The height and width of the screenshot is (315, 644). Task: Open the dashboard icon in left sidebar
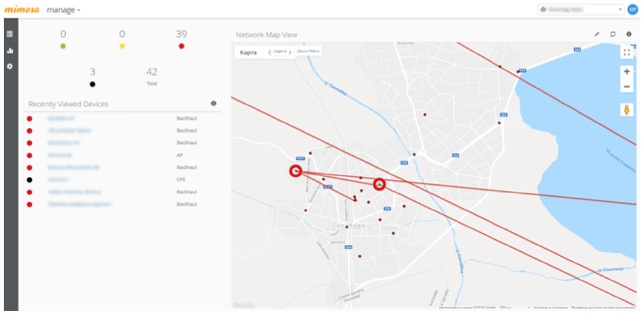point(9,34)
